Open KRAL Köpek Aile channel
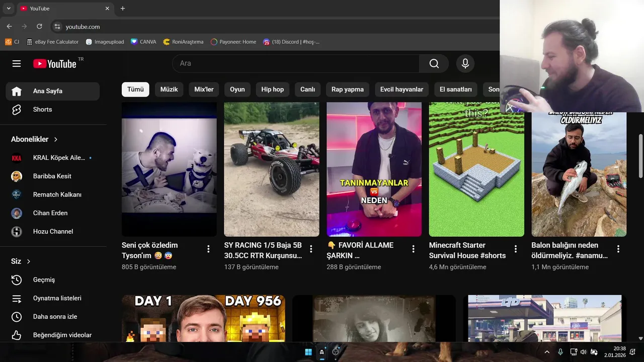Image resolution: width=644 pixels, height=362 pixels. [53, 158]
